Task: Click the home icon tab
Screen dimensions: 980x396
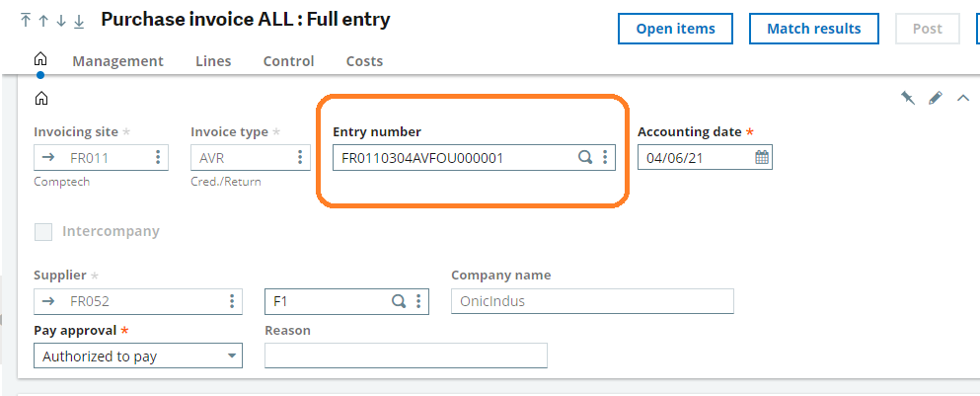Action: point(40,60)
